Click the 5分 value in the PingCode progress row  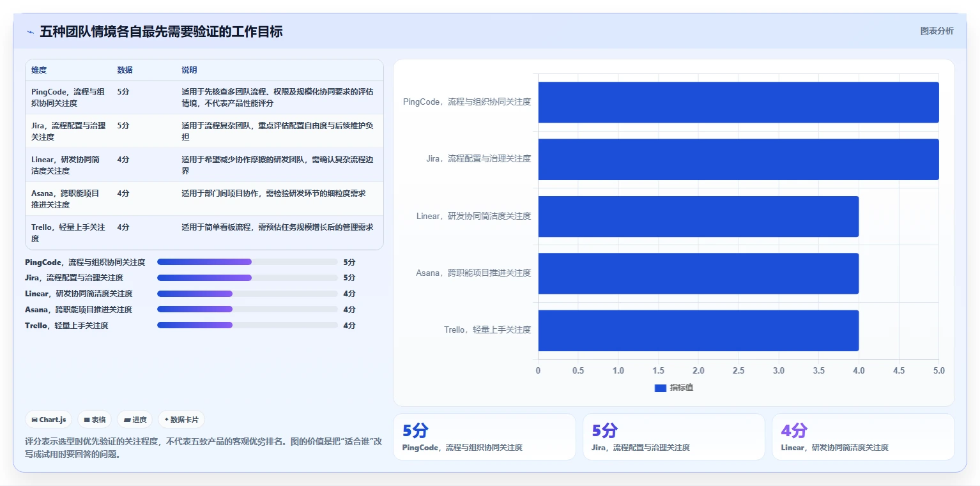(349, 262)
